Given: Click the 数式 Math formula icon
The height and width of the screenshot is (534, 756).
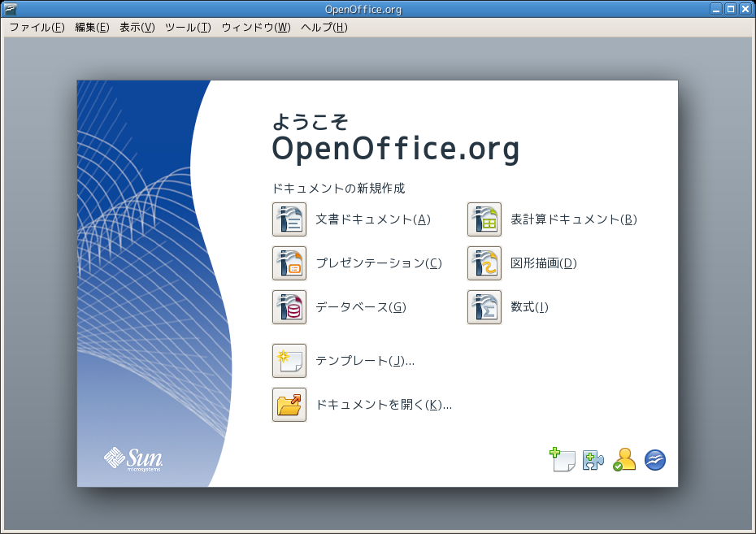Looking at the screenshot, I should (x=484, y=307).
